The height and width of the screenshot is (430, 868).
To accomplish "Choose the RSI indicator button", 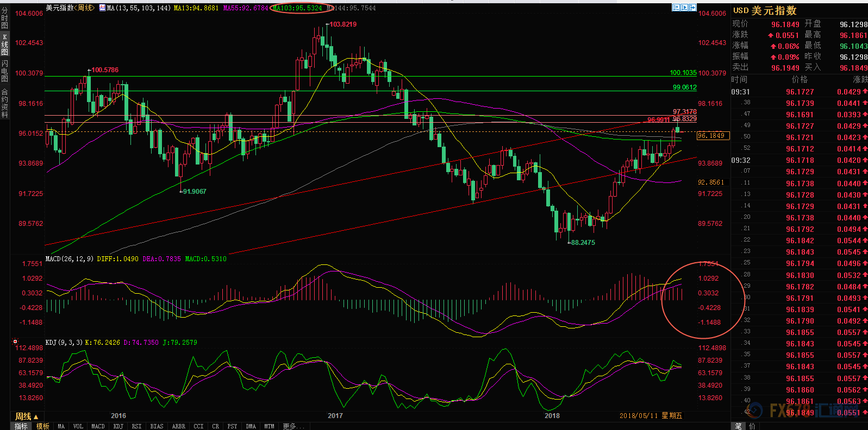I will [x=136, y=426].
